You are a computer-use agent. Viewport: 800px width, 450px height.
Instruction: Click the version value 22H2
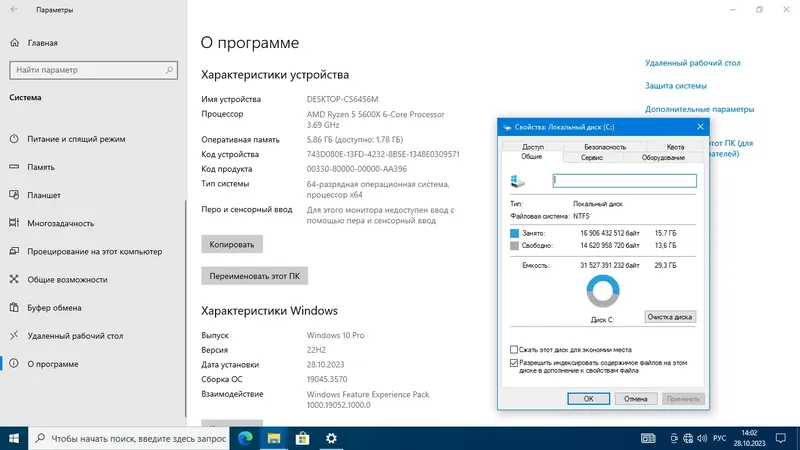coord(316,350)
